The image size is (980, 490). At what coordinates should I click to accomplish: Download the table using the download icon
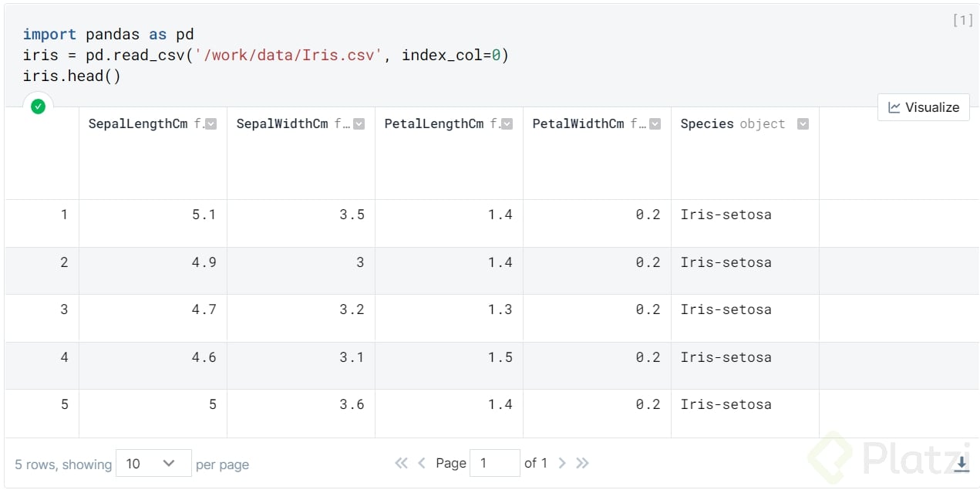click(x=961, y=464)
